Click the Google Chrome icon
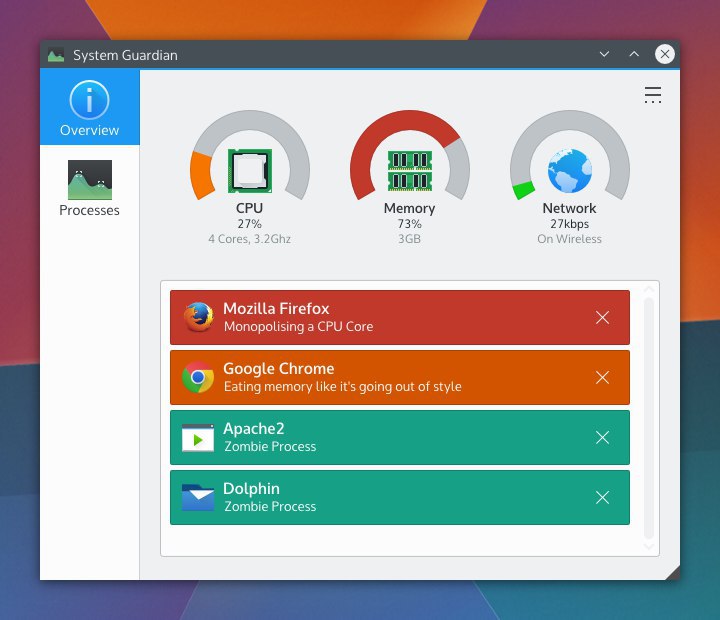 coord(198,377)
